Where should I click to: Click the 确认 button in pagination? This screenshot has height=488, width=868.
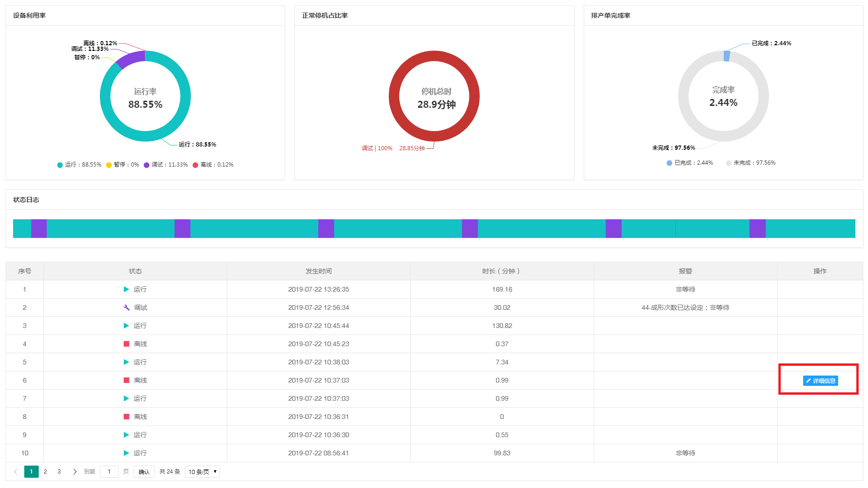(x=144, y=472)
